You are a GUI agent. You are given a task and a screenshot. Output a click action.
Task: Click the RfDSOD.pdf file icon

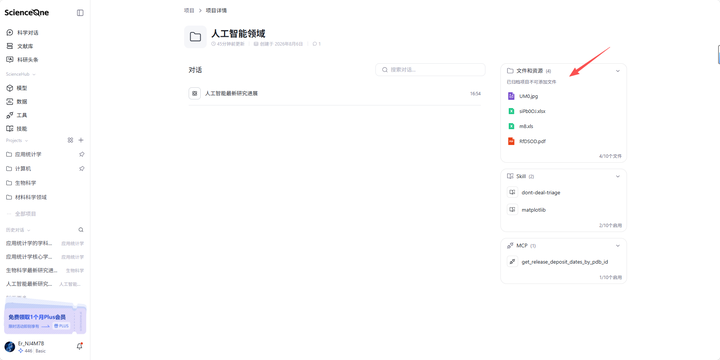click(511, 141)
